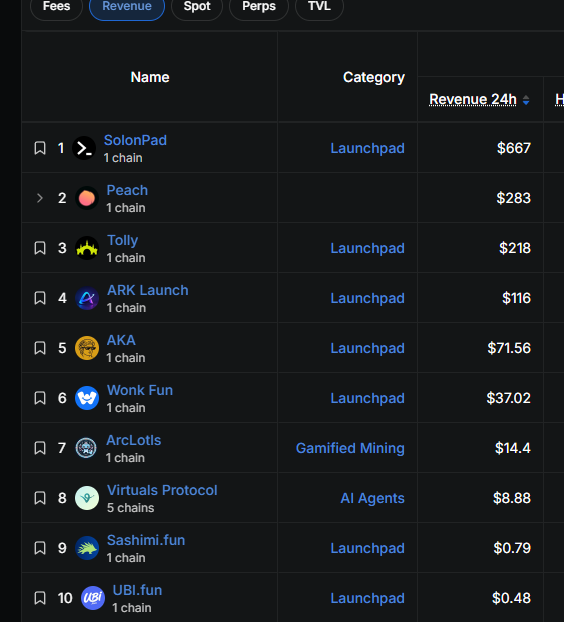Click the $71.56 revenue value

tap(509, 348)
